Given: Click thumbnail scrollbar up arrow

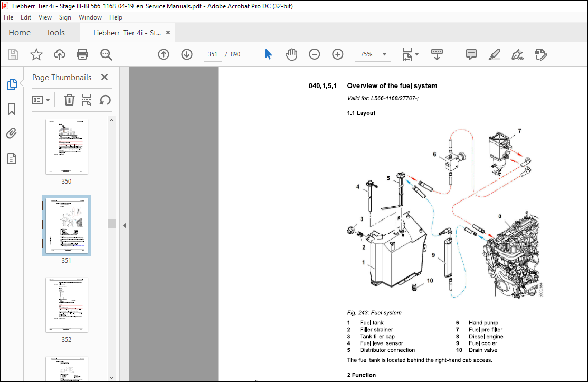Looking at the screenshot, I should point(111,120).
